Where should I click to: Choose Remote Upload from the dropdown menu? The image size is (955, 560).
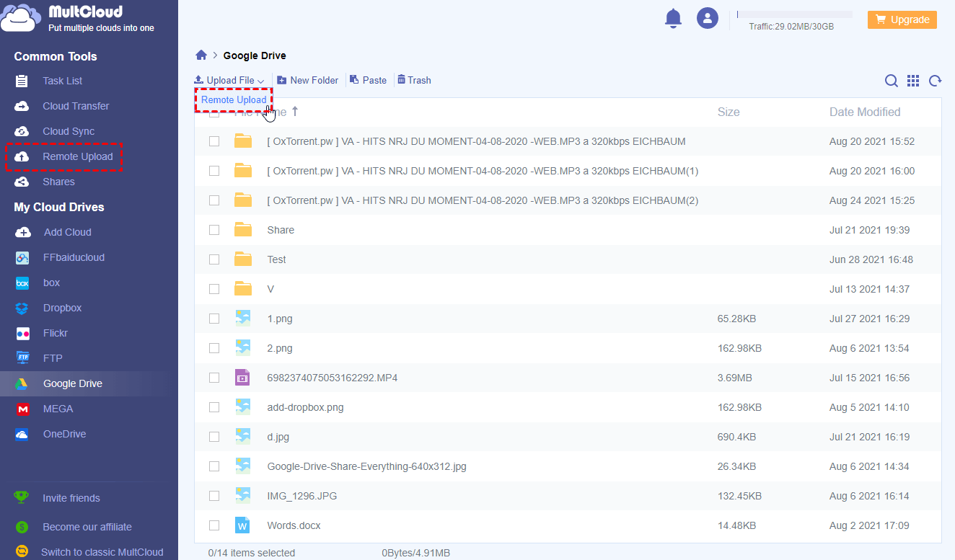pos(234,100)
